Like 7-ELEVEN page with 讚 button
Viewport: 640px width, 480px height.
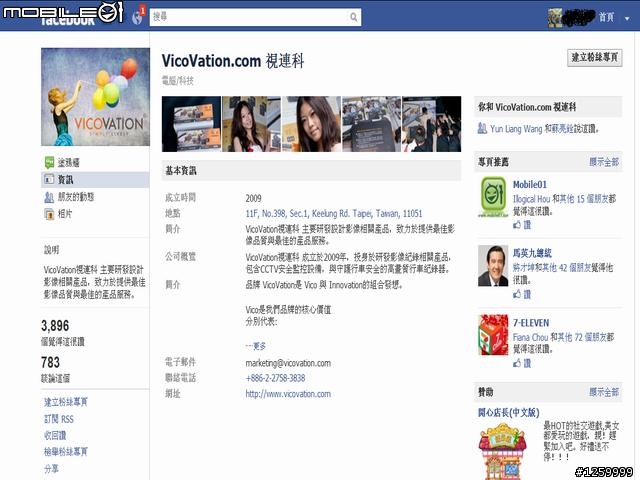pos(522,363)
